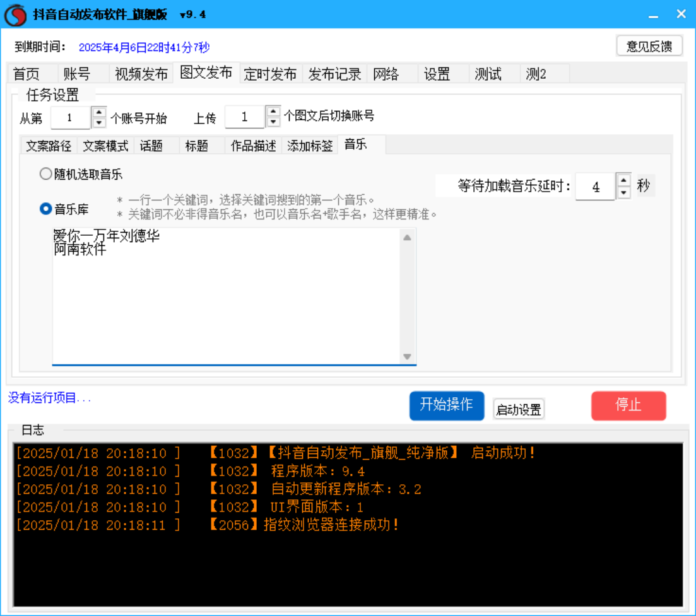The height and width of the screenshot is (616, 696).
Task: Click the red swirl app logo icon
Action: point(16,15)
